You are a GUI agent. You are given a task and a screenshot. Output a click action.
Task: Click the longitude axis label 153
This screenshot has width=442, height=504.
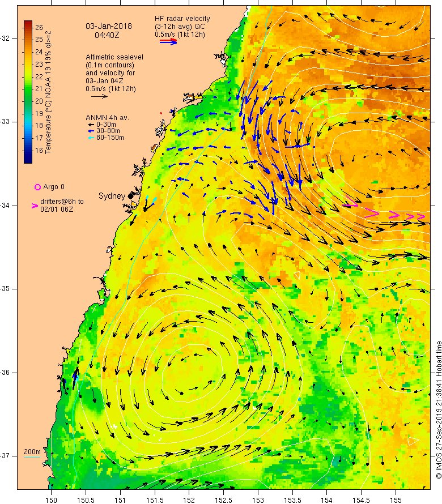coord(258,500)
